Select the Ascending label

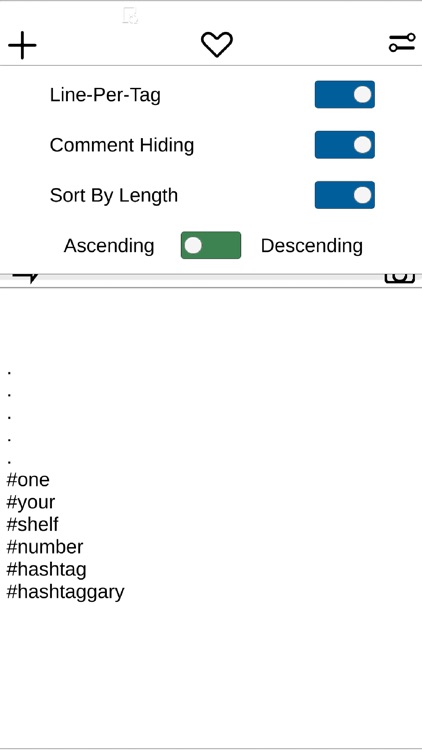(109, 246)
